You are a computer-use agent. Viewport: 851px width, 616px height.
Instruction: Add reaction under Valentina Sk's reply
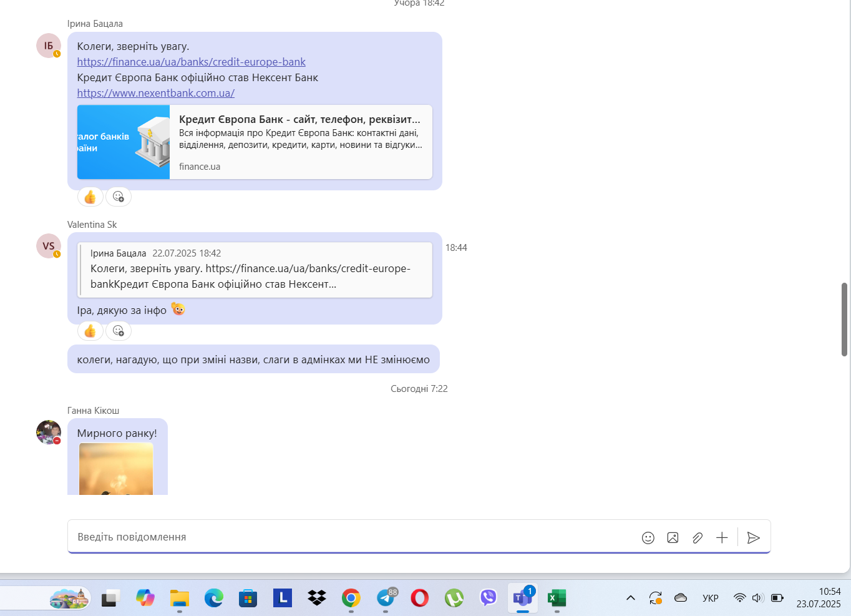(119, 331)
